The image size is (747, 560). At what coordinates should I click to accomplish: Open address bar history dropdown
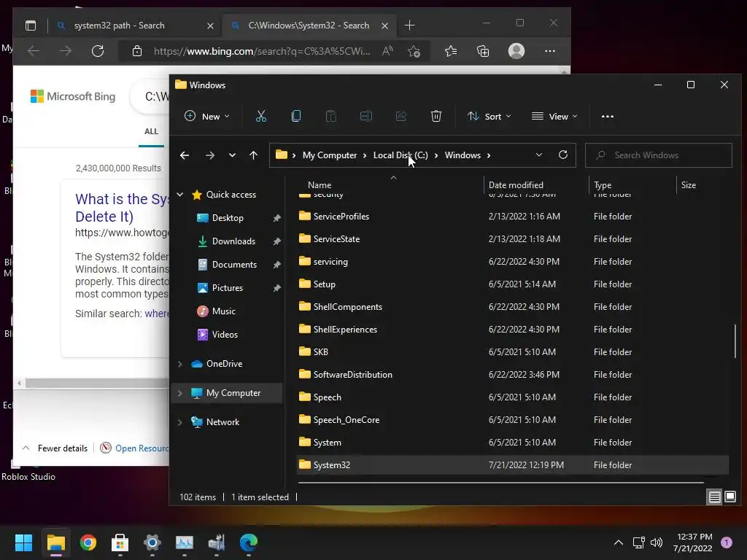[539, 155]
